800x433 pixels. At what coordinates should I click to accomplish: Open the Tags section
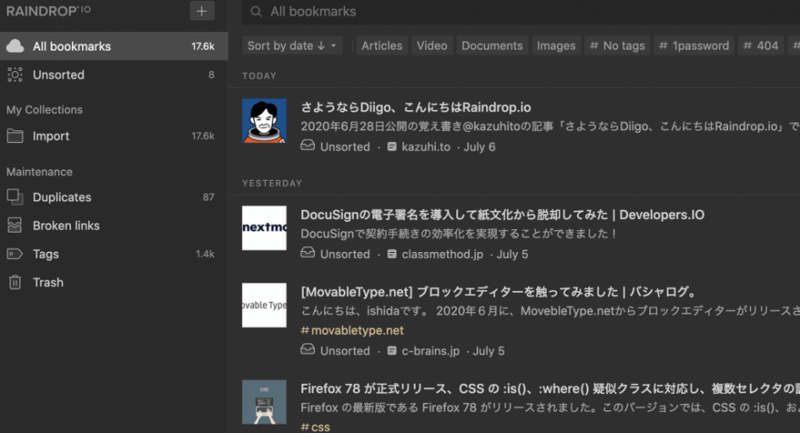point(46,254)
